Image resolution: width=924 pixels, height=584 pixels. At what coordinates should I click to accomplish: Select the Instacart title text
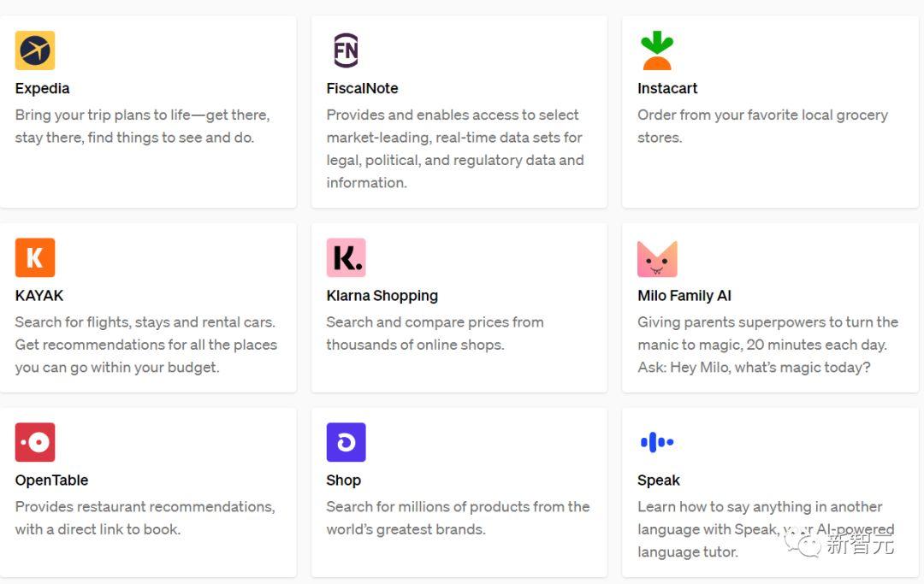[667, 88]
